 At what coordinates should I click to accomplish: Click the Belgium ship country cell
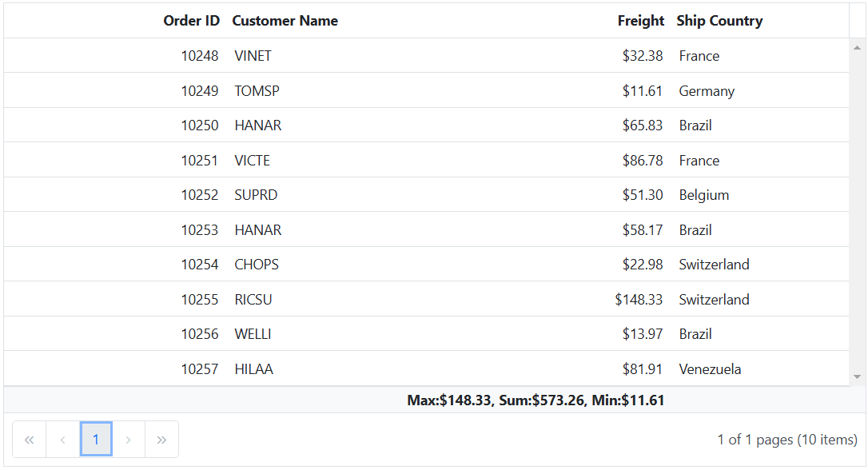tap(703, 195)
